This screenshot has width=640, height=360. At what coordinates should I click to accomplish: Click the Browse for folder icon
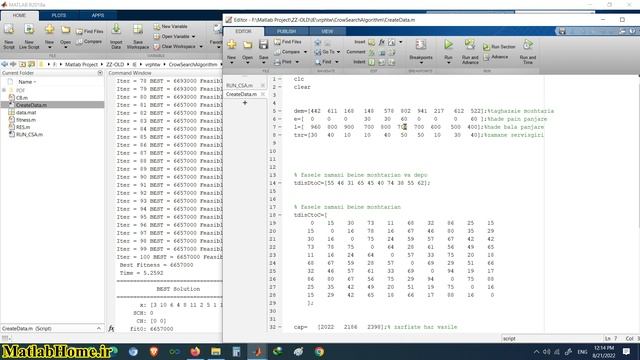coord(31,64)
